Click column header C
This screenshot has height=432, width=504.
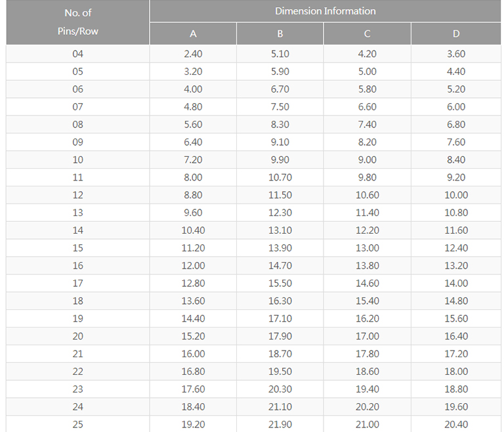(x=367, y=33)
